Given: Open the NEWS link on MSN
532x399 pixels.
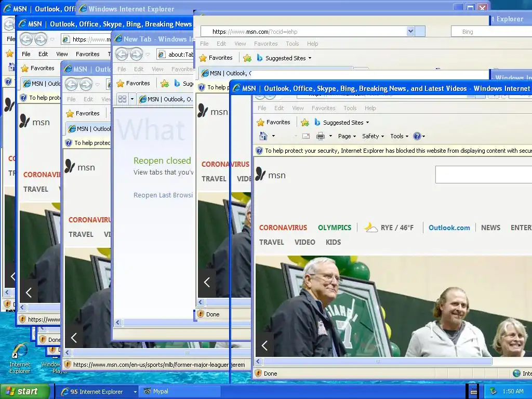Looking at the screenshot, I should [x=490, y=228].
